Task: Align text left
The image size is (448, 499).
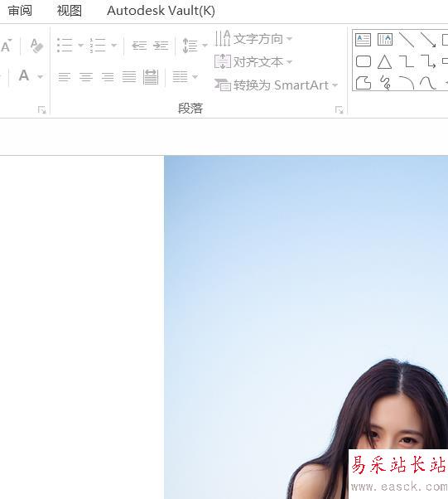Action: (x=65, y=77)
